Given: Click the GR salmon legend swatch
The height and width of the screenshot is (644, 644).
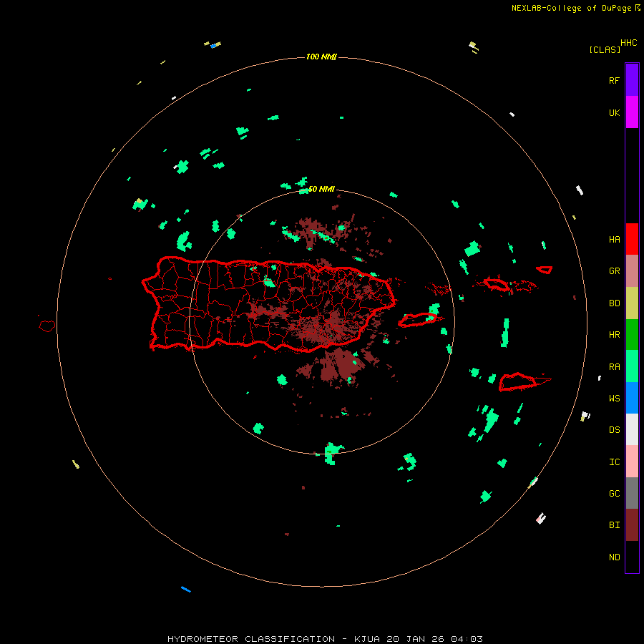Looking at the screenshot, I should pyautogui.click(x=632, y=271).
